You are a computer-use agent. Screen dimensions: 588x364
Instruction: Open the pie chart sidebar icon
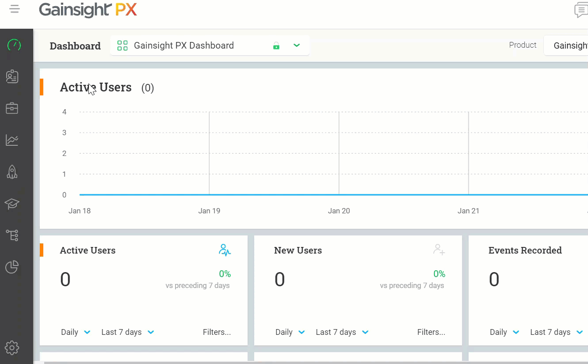click(x=12, y=267)
